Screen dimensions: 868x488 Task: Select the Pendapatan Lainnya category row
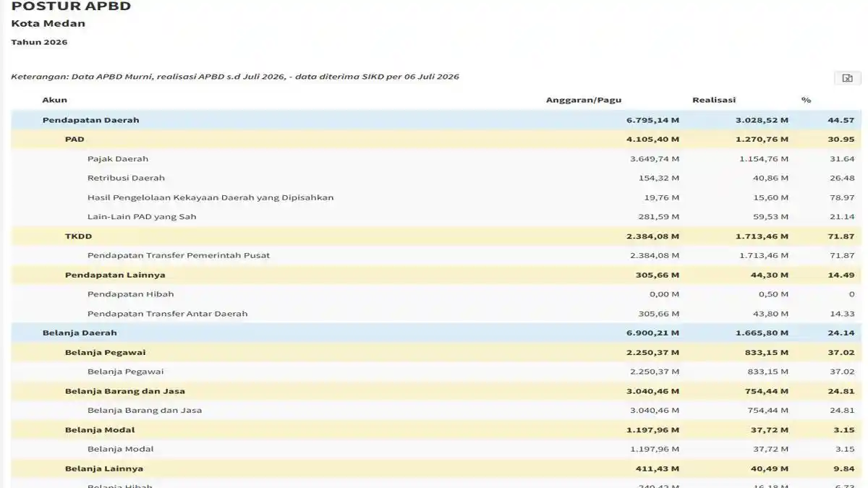[x=436, y=275]
